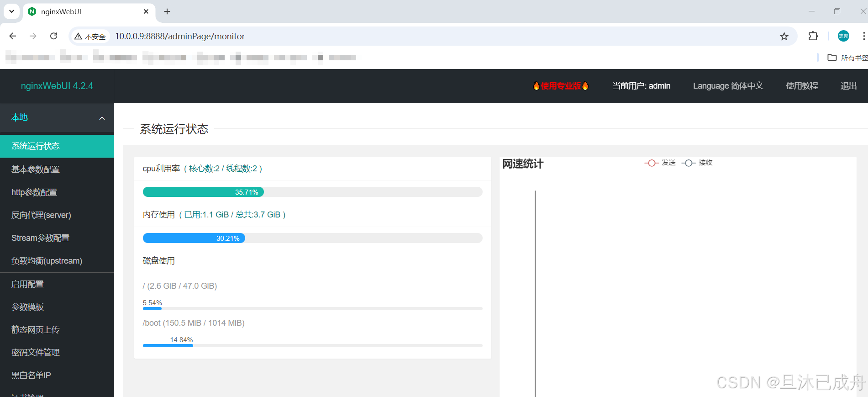Open 密码文件管理 in the sidebar
This screenshot has width=868, height=397.
pos(57,353)
